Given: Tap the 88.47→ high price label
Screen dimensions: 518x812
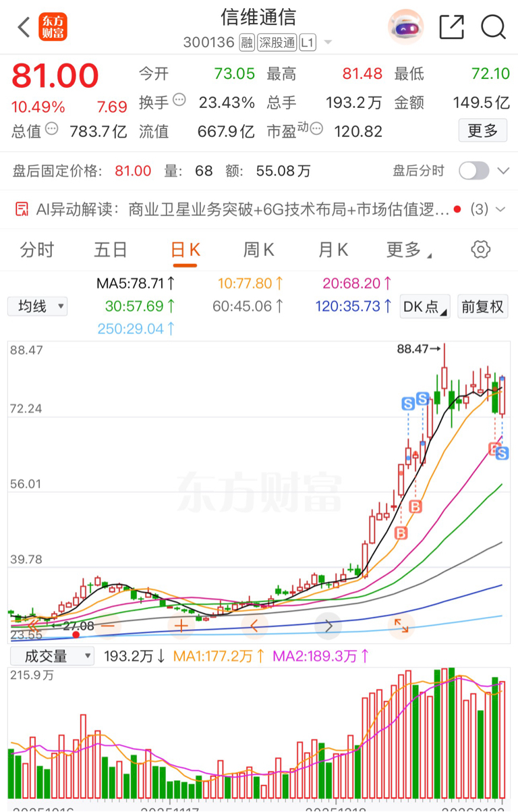Looking at the screenshot, I should point(419,349).
